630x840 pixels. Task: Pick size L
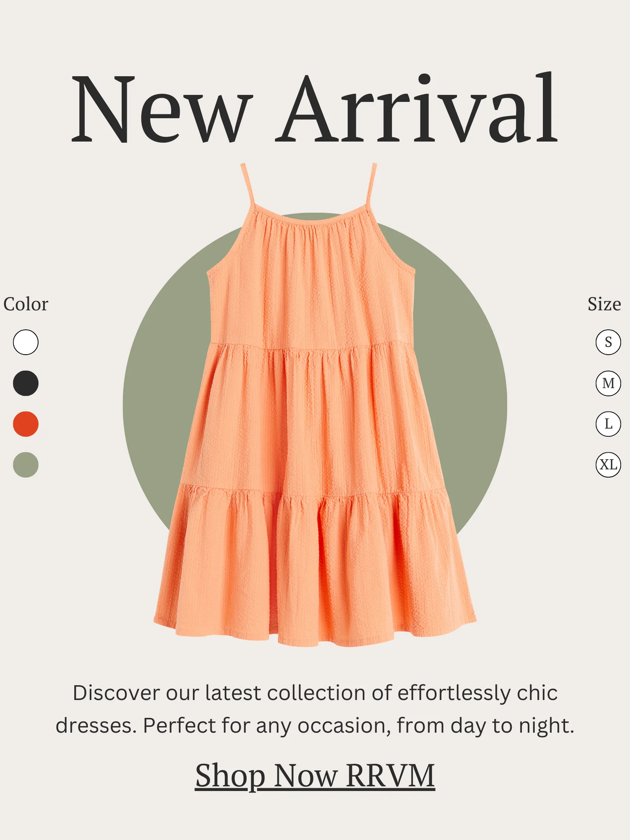click(x=608, y=424)
